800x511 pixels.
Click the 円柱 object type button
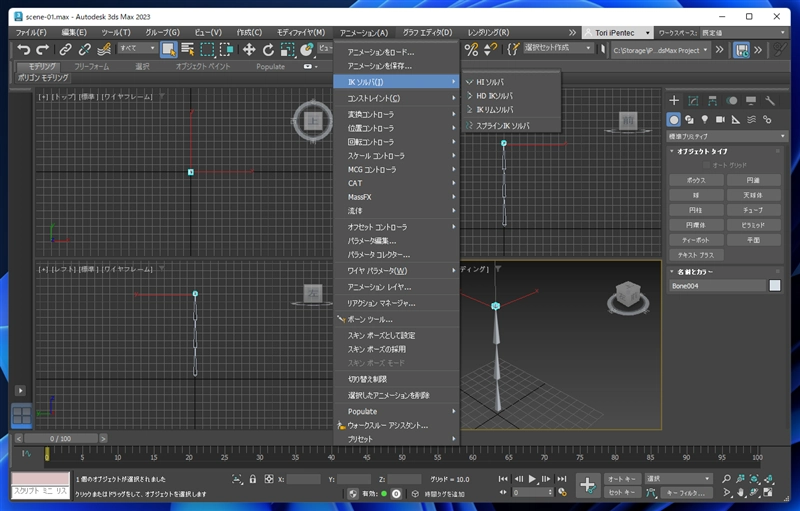696,210
